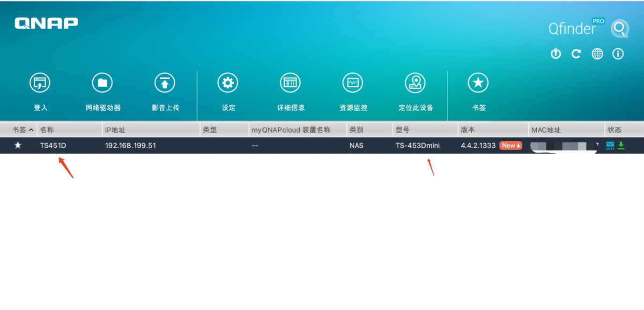This screenshot has width=644, height=310.
Task: Click 定位此设备 locate device icon
Action: pos(415,83)
